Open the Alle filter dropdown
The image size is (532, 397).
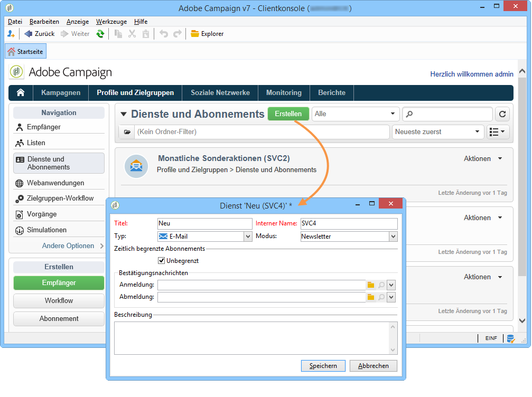click(x=355, y=114)
